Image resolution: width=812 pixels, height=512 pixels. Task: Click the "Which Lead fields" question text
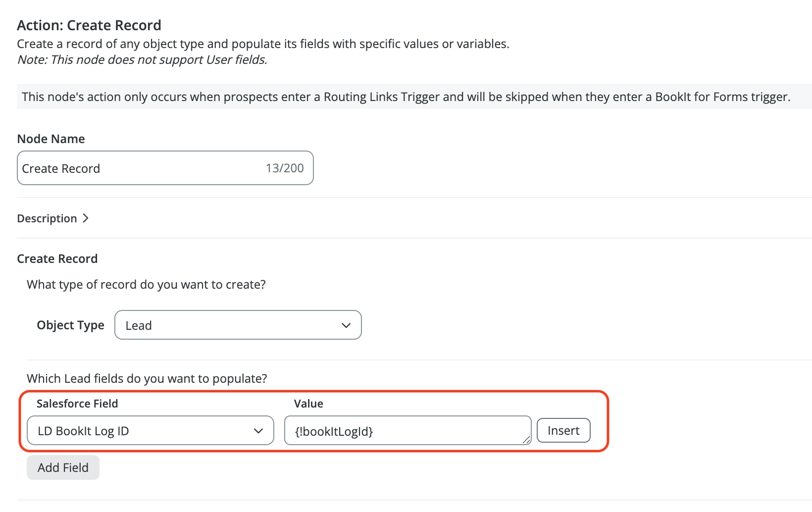point(147,379)
